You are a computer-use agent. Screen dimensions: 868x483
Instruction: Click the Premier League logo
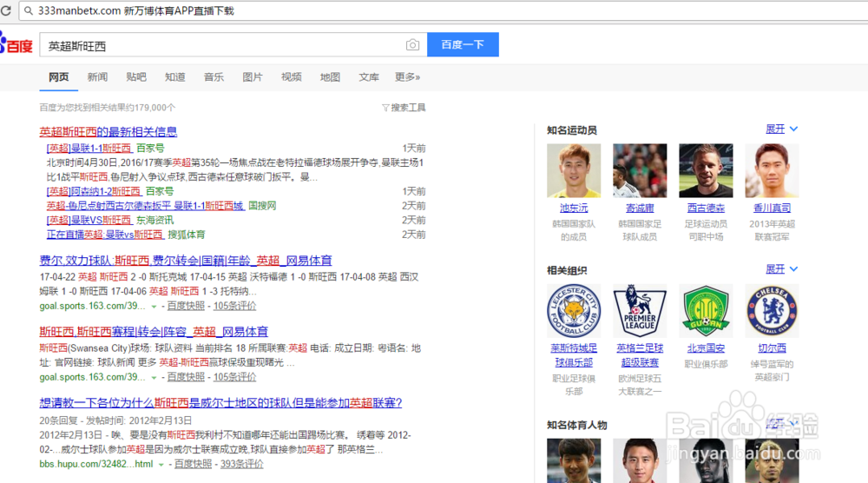[x=640, y=311]
